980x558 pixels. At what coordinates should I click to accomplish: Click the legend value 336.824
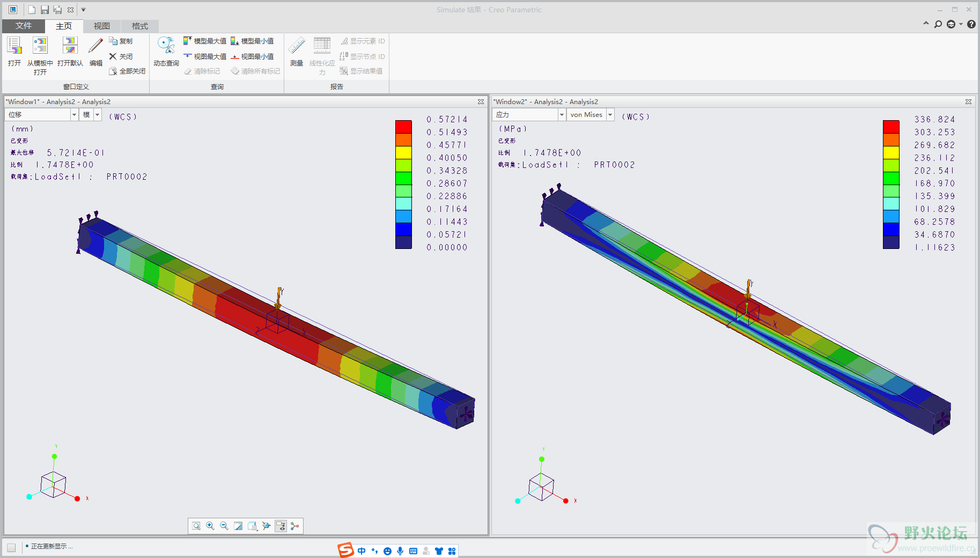[x=935, y=119]
